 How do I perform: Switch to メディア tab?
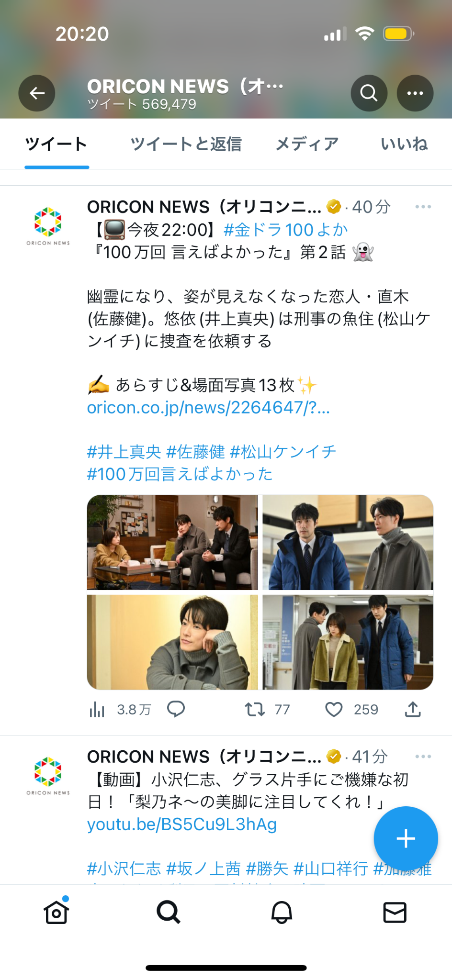(307, 144)
